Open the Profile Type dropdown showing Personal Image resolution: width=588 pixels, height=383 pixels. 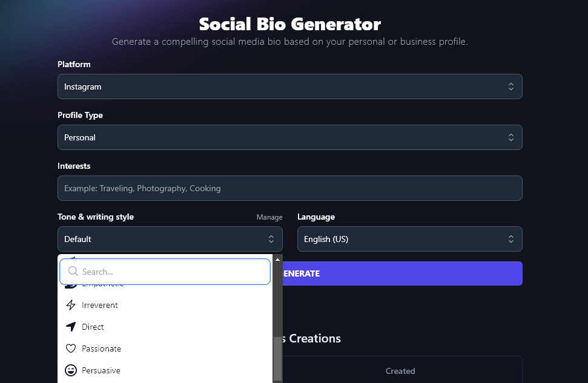[289, 137]
